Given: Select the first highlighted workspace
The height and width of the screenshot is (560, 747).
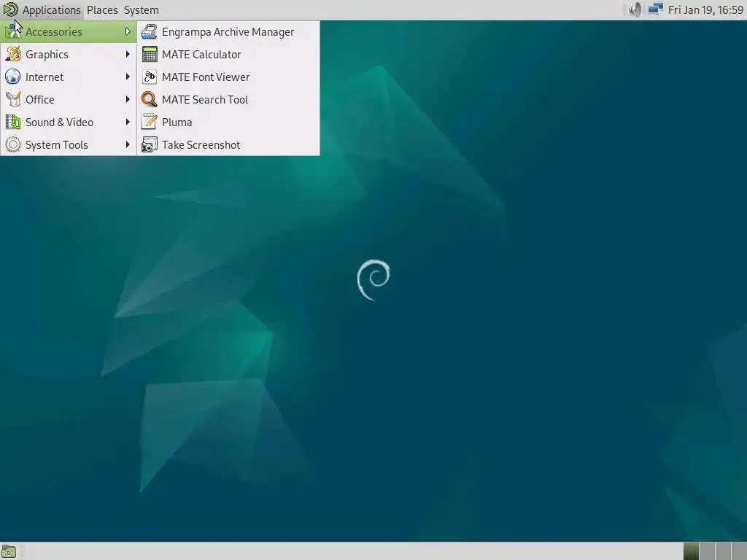Looking at the screenshot, I should click(x=692, y=551).
